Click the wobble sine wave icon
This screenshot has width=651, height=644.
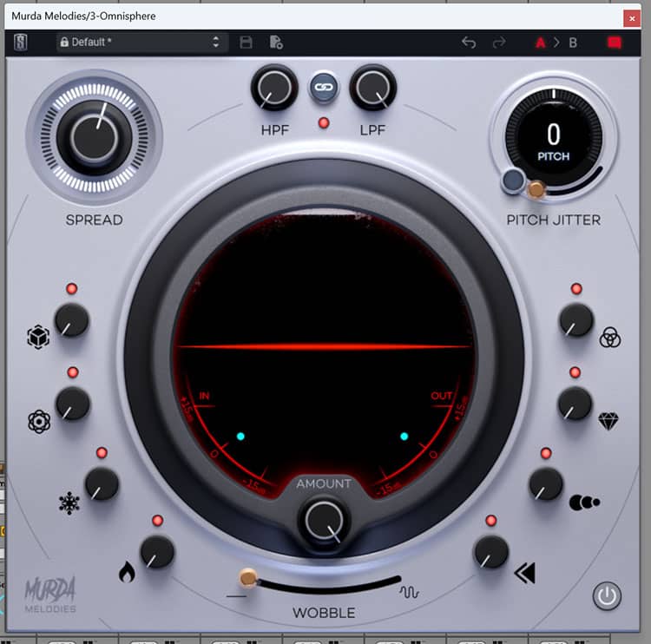click(410, 592)
